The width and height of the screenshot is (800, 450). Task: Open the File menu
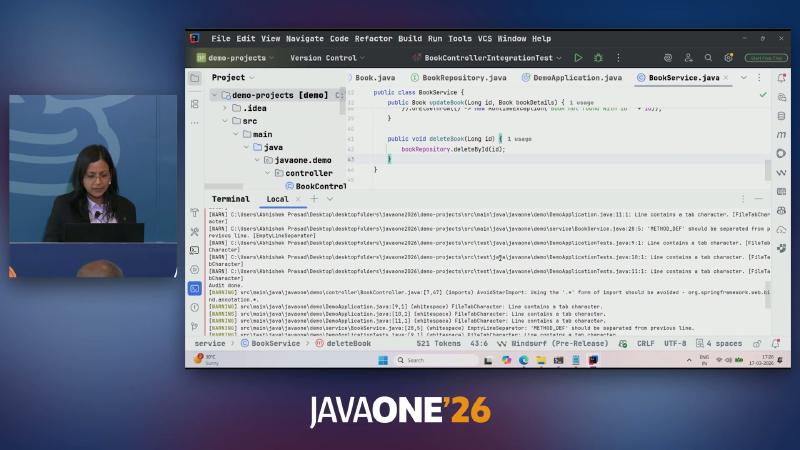pos(220,39)
